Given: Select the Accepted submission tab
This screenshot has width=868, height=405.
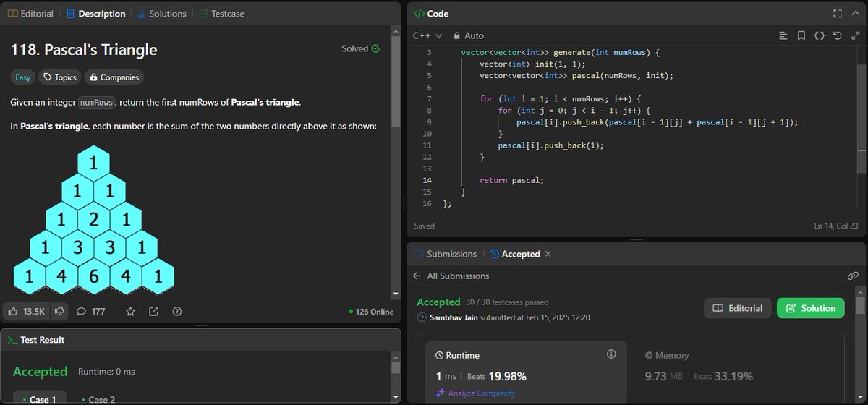Looking at the screenshot, I should pyautogui.click(x=514, y=254).
